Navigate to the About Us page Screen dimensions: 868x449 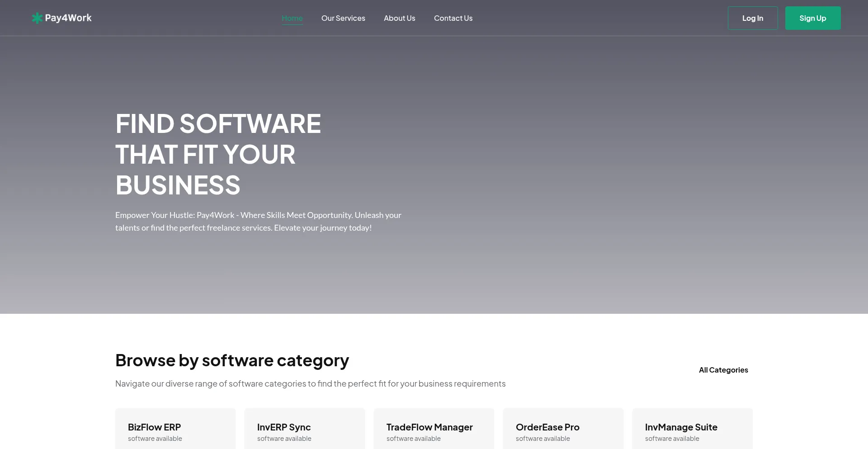coord(399,18)
